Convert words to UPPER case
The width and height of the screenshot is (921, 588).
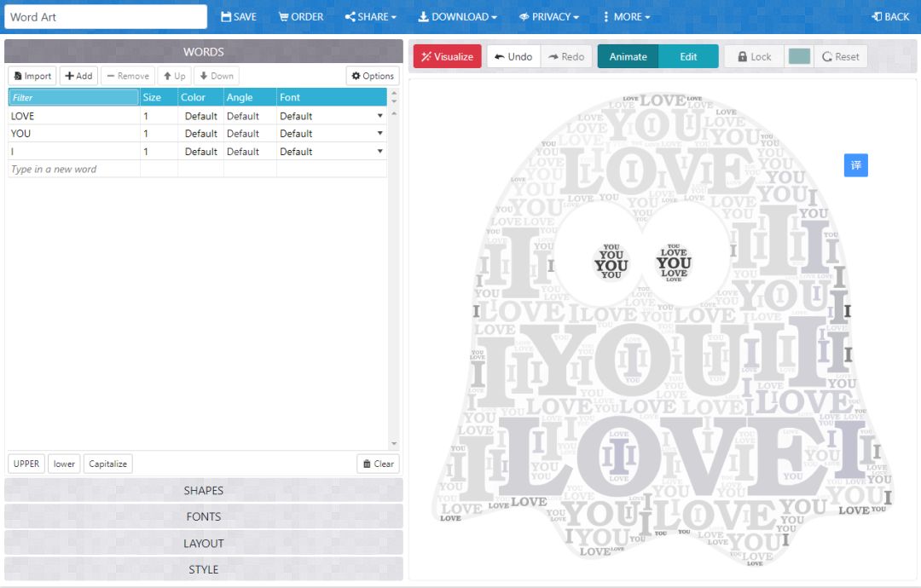(26, 464)
